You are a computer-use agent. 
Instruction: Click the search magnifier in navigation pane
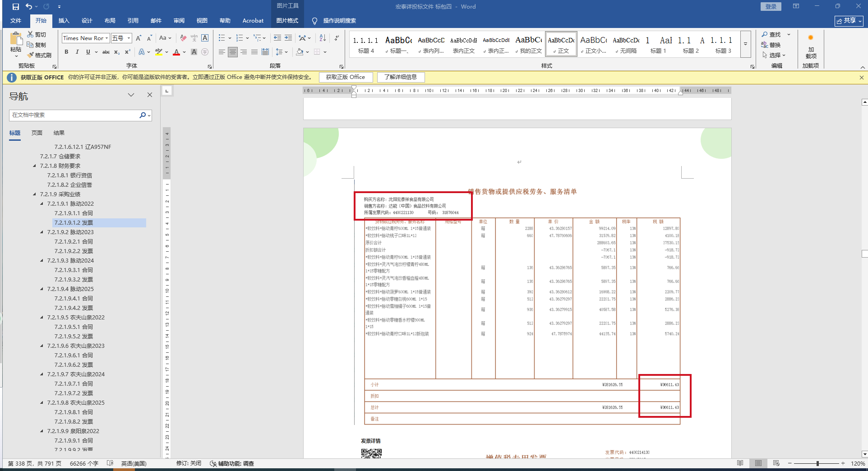tap(143, 115)
